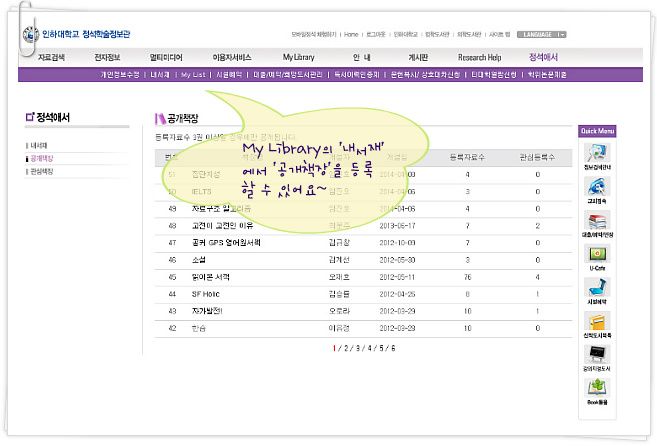The width and height of the screenshot is (657, 446).
Task: Select 관심책장 in the left sidebar
Action: pos(42,171)
